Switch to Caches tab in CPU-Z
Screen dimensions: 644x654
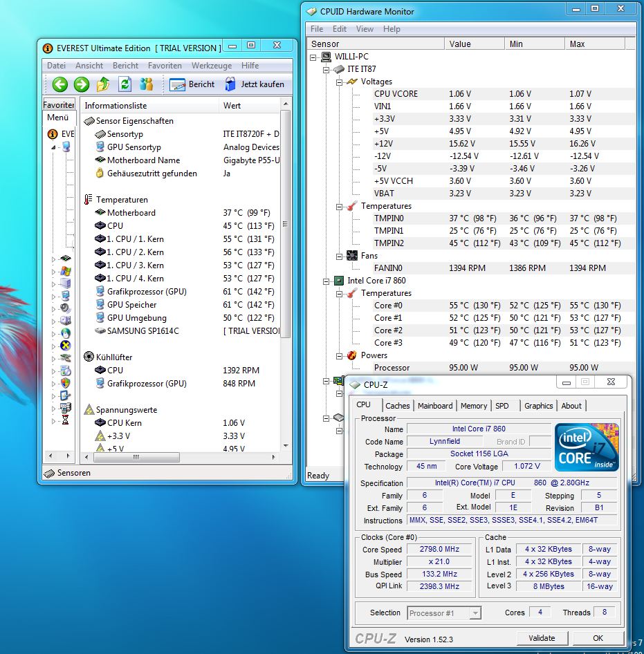tap(397, 406)
